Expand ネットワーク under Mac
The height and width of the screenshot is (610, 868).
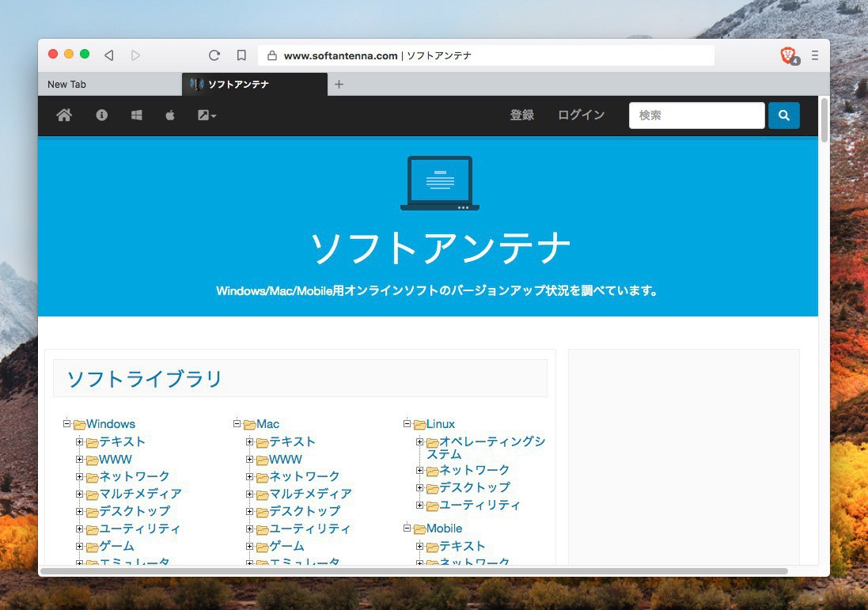(x=249, y=476)
